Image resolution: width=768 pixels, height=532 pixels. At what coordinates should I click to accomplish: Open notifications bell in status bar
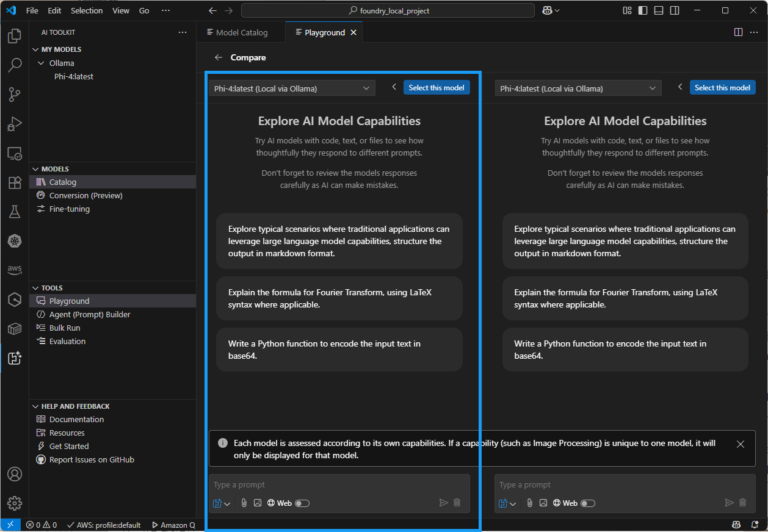click(x=756, y=525)
